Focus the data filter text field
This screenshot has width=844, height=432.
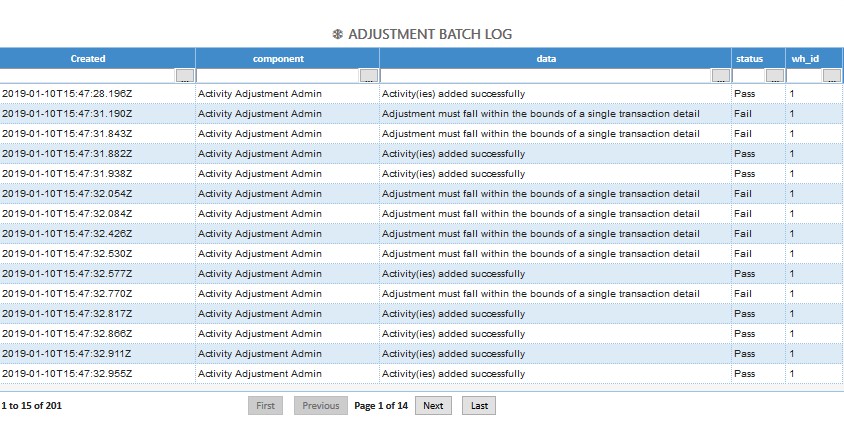click(x=546, y=76)
